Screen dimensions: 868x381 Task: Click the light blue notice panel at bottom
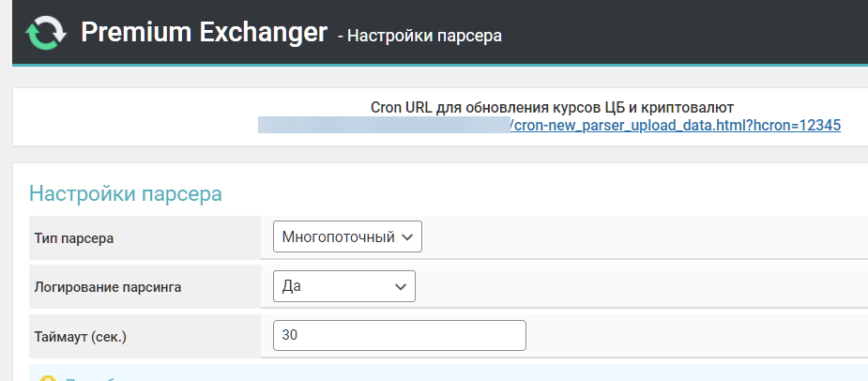[469, 375]
